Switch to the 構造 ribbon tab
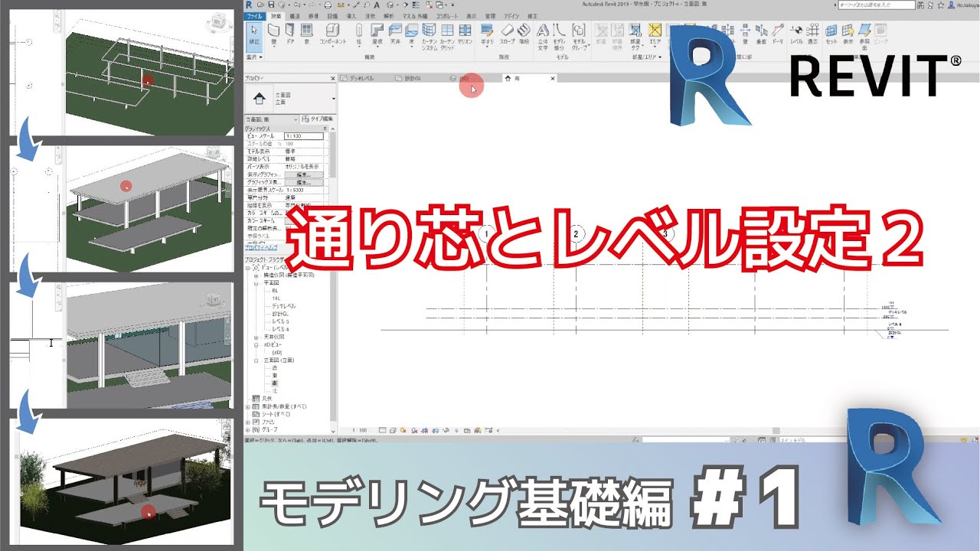The height and width of the screenshot is (551, 980). coord(295,15)
